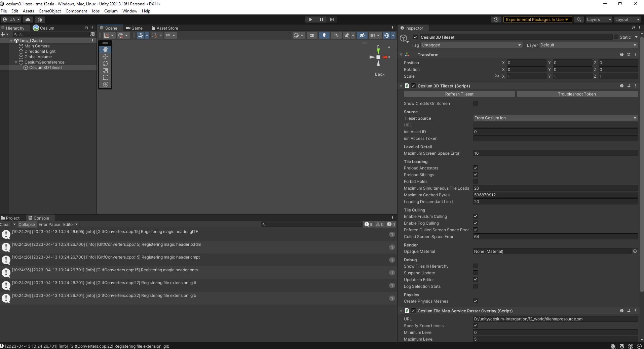Click the Console Clear button

tap(5, 224)
